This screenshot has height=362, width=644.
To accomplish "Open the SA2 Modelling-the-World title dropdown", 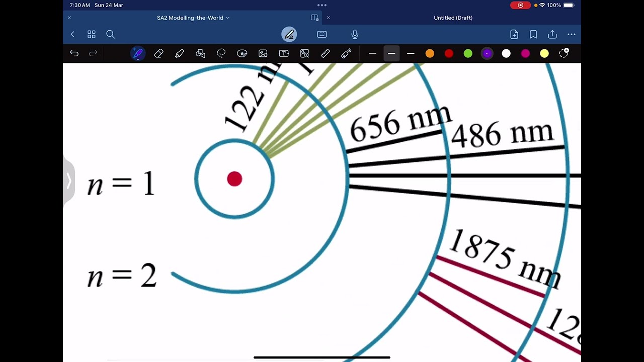I will coord(227,18).
